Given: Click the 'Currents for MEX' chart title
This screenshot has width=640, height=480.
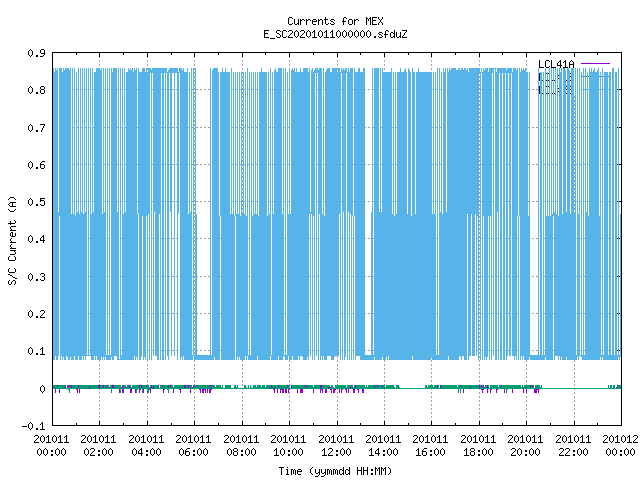Looking at the screenshot, I should (335, 21).
